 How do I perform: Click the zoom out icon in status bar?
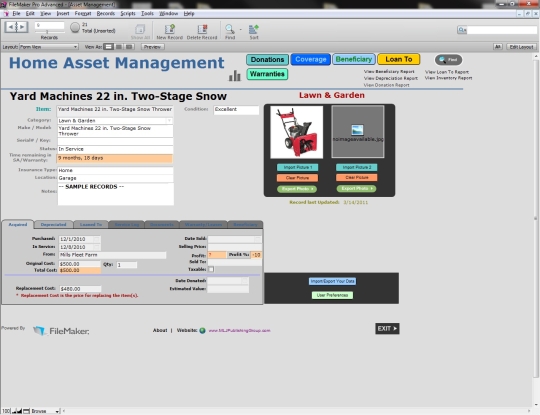click(x=14, y=411)
